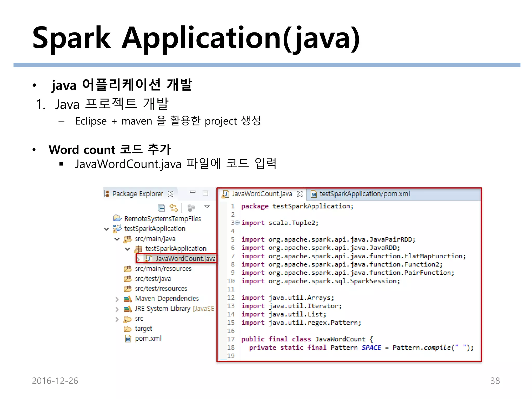Minimize the Package Explorer panel
532x399 pixels.
(x=192, y=192)
